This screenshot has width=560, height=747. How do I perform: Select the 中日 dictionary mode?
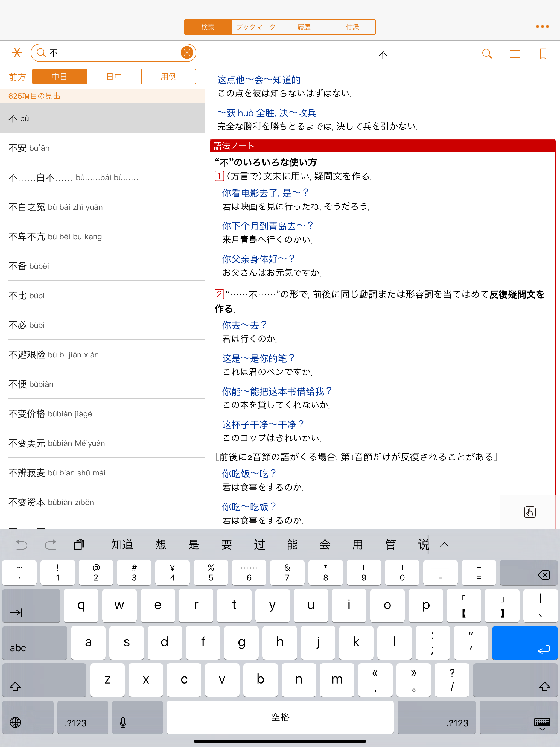(x=59, y=77)
